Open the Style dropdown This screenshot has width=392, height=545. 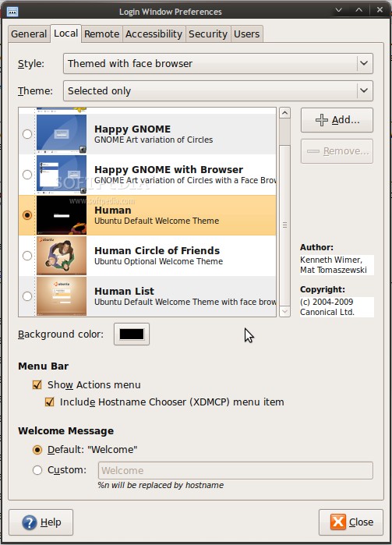point(218,64)
